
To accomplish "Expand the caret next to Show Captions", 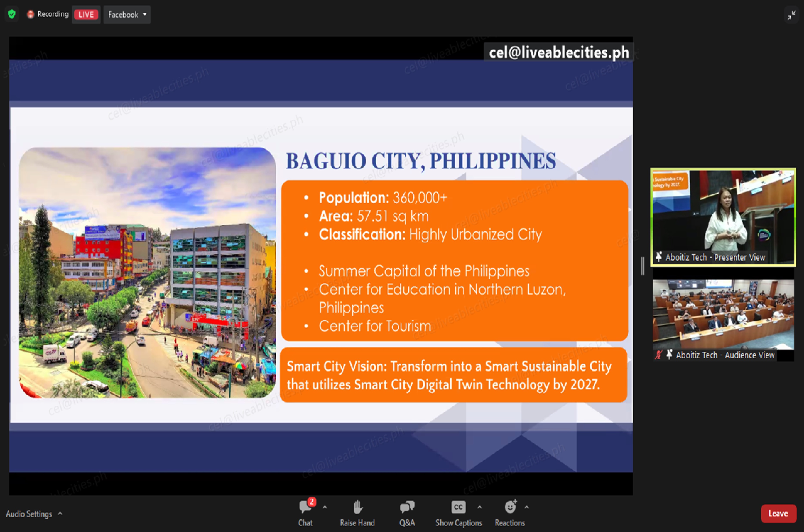I will [479, 508].
